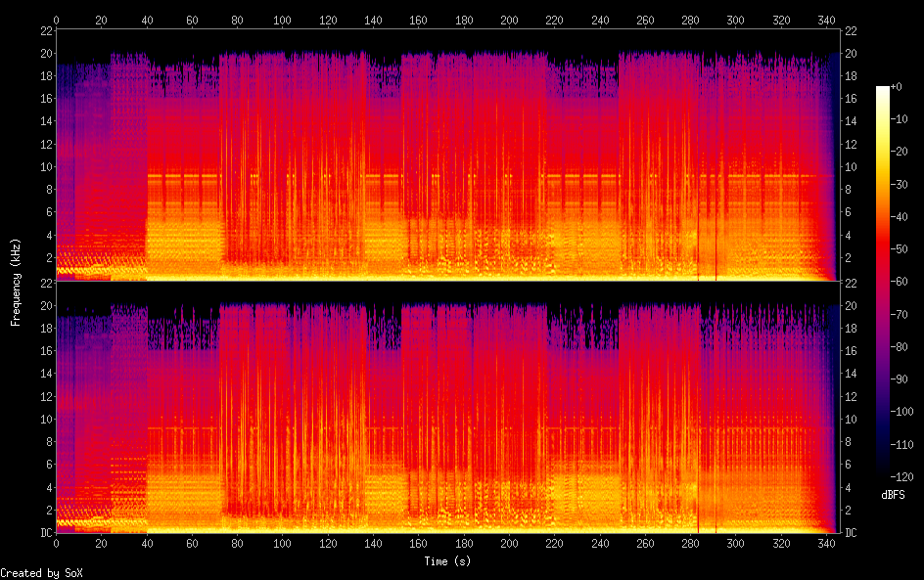This screenshot has height=580, width=924.
Task: Click the "DC" label at bottom right axis
Action: tap(852, 533)
